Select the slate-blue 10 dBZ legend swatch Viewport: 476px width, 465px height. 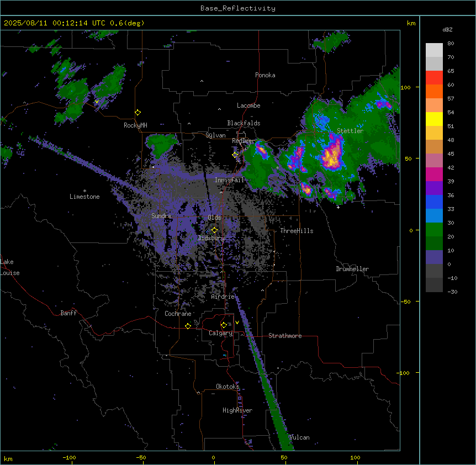click(x=434, y=257)
